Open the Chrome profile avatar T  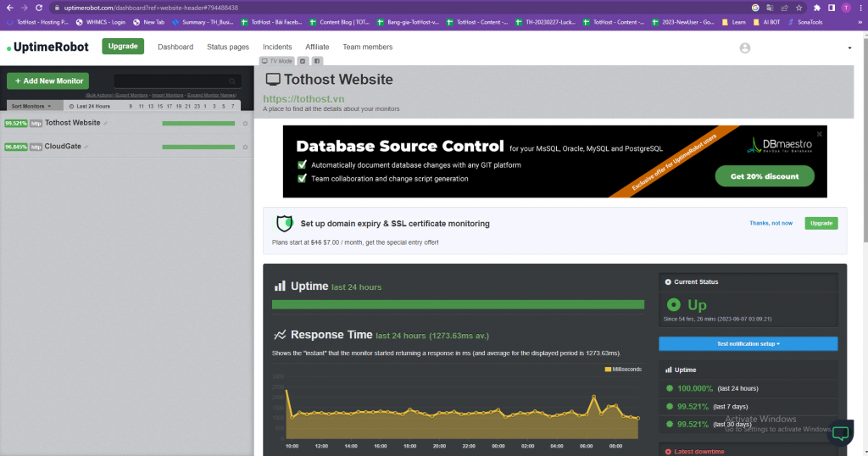pos(846,8)
